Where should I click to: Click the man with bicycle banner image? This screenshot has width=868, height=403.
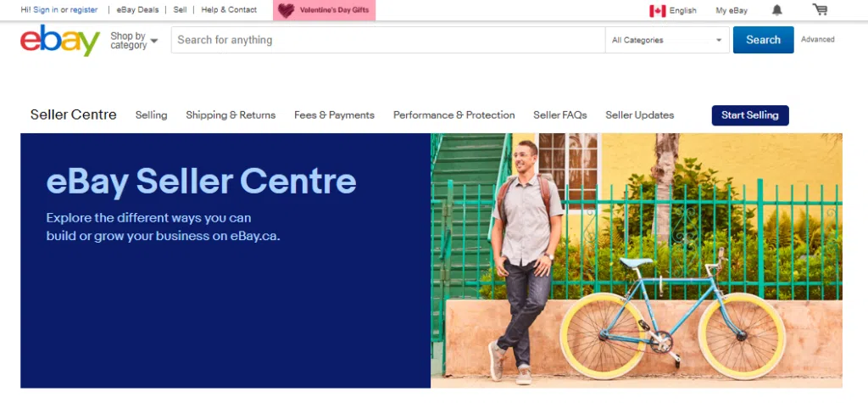[x=637, y=260]
